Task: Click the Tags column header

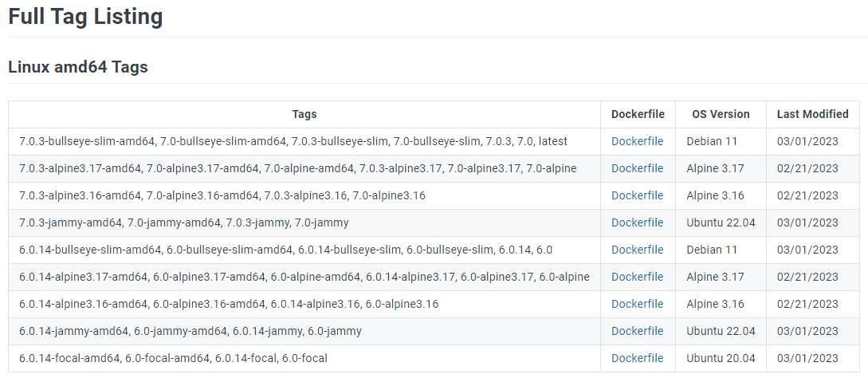Action: (304, 114)
